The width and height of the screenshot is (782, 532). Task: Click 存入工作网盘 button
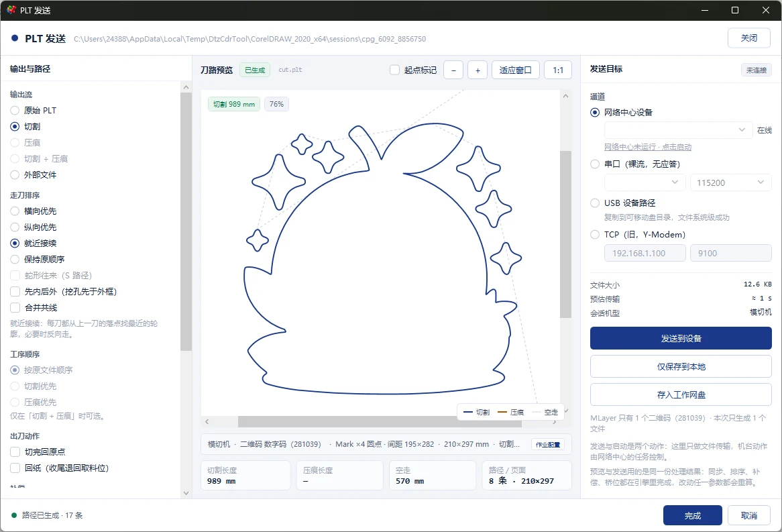click(x=681, y=394)
